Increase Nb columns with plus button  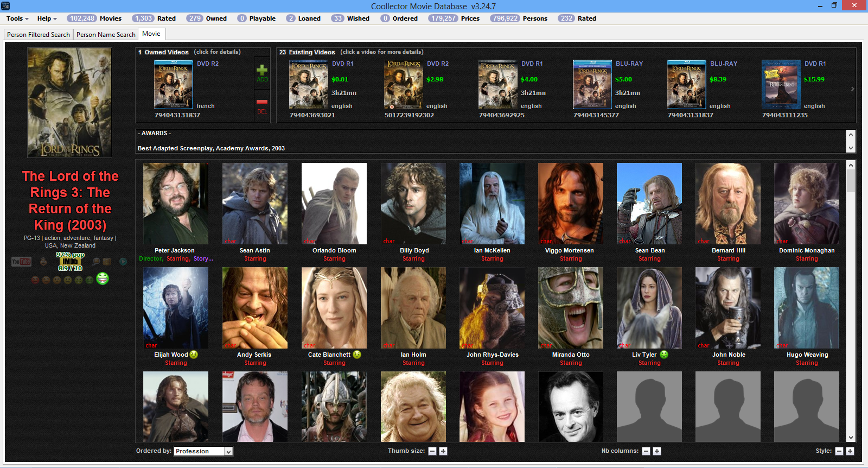coord(657,451)
